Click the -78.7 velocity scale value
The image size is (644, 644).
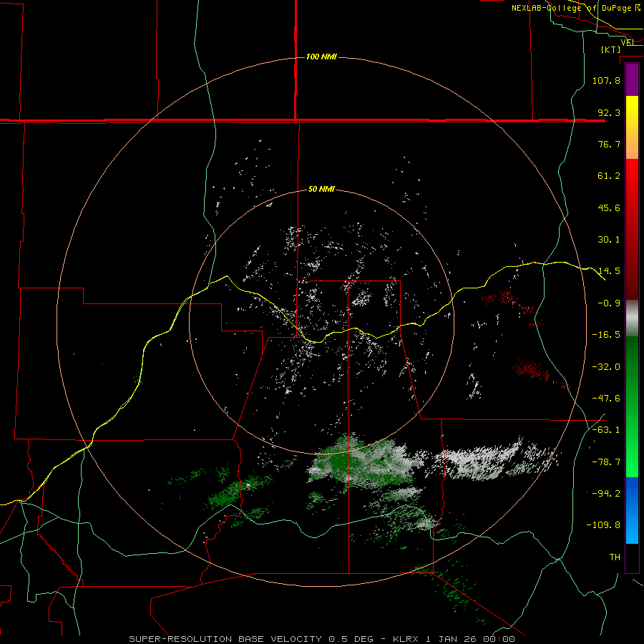pos(606,462)
